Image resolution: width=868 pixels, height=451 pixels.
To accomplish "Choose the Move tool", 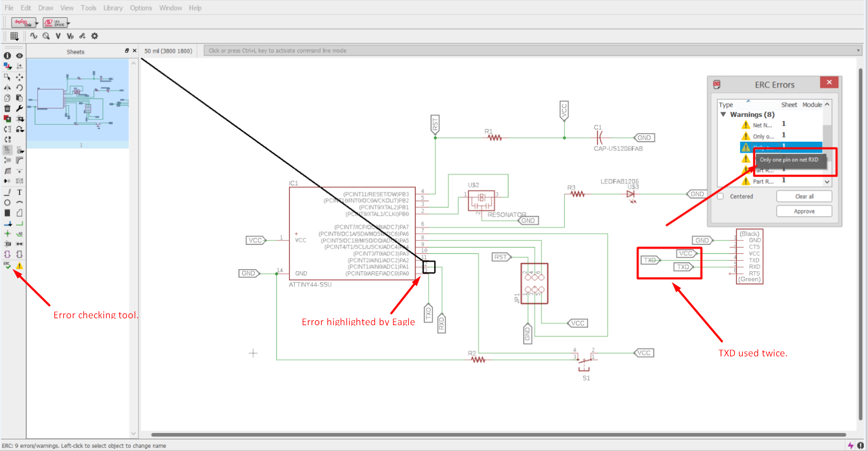I will [x=20, y=77].
